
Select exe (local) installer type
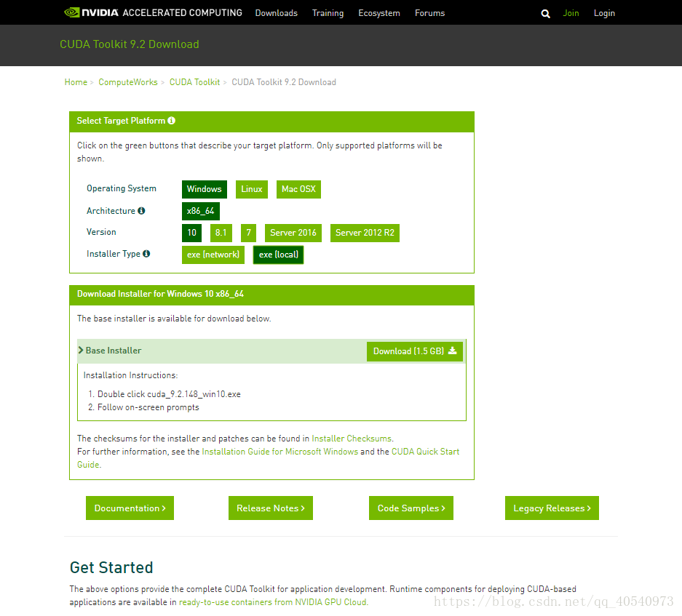278,255
